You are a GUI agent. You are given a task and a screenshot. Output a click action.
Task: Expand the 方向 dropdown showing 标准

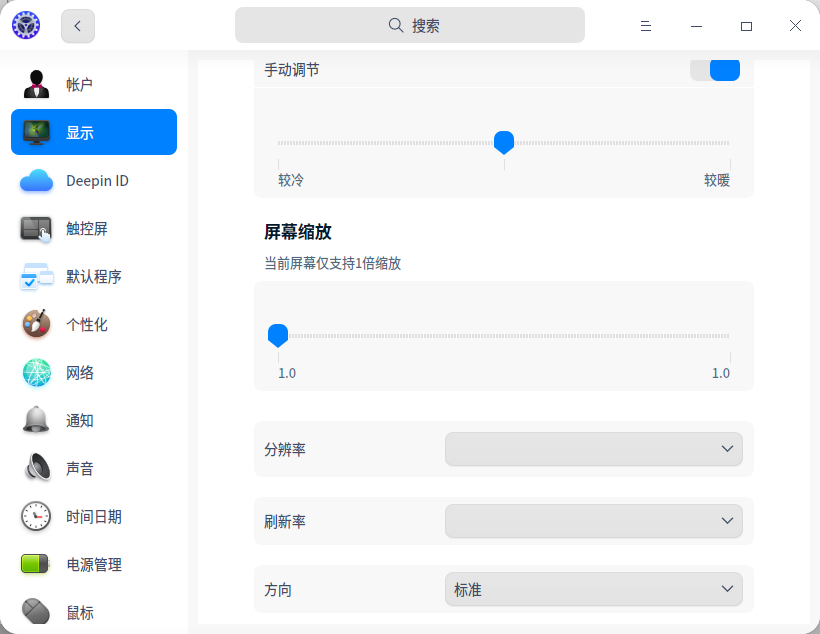(x=593, y=590)
